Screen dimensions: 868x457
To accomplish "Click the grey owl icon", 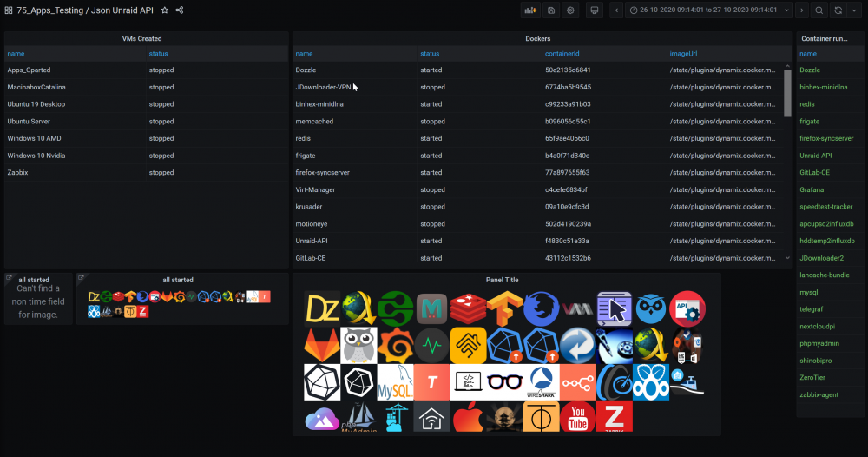I will point(358,346).
